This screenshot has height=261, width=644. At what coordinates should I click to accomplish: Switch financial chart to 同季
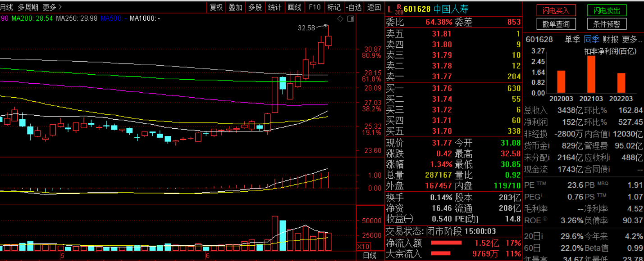pyautogui.click(x=592, y=40)
